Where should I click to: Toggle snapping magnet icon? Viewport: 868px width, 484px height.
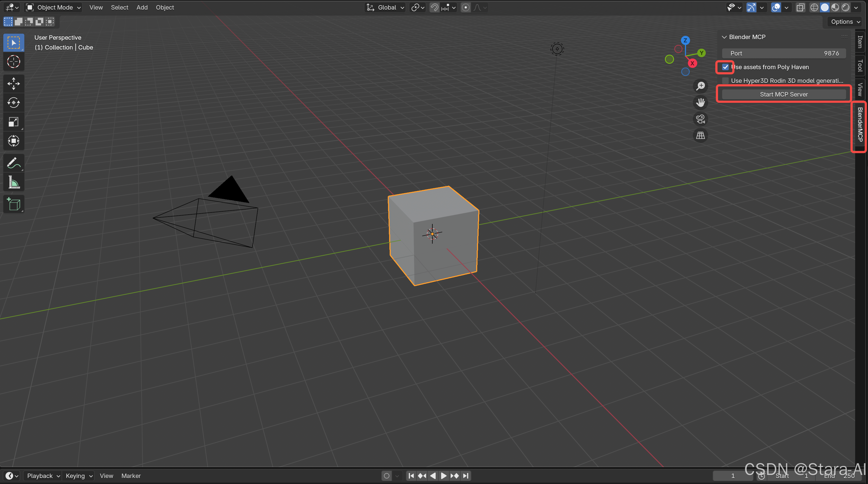coord(435,7)
